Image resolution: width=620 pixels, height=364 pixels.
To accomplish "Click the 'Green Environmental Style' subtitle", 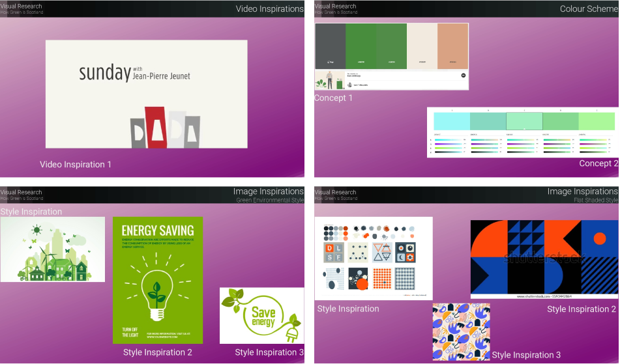I will pyautogui.click(x=270, y=200).
